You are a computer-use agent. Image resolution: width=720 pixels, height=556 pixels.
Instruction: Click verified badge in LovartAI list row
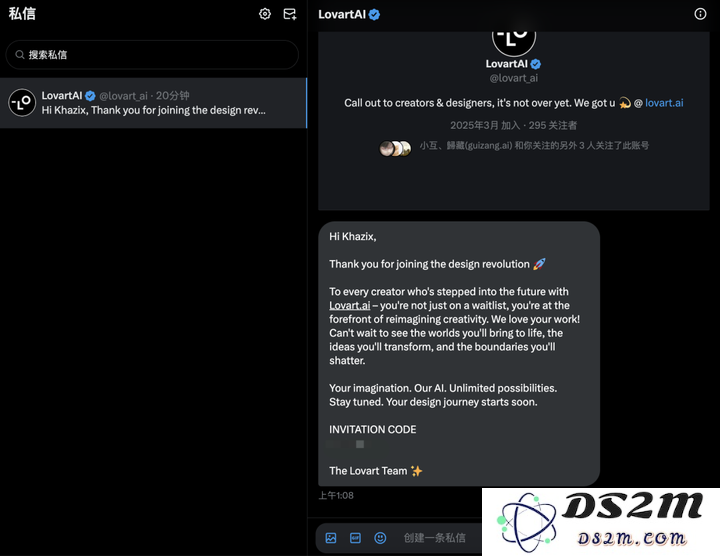click(90, 95)
